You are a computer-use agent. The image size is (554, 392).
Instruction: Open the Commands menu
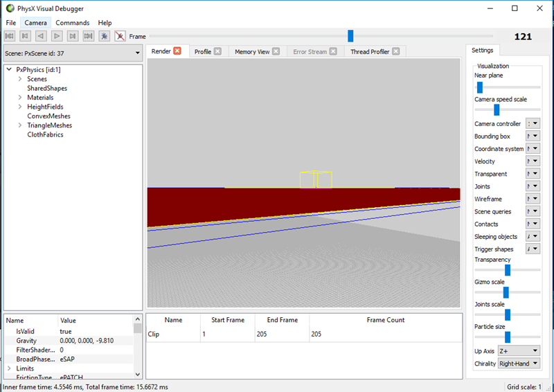click(x=73, y=23)
